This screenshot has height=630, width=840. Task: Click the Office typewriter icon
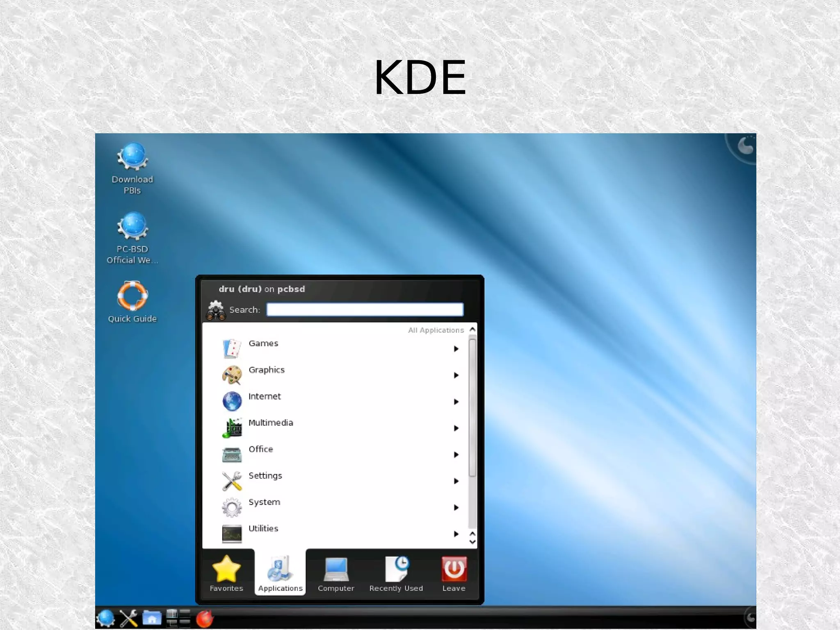[232, 454]
